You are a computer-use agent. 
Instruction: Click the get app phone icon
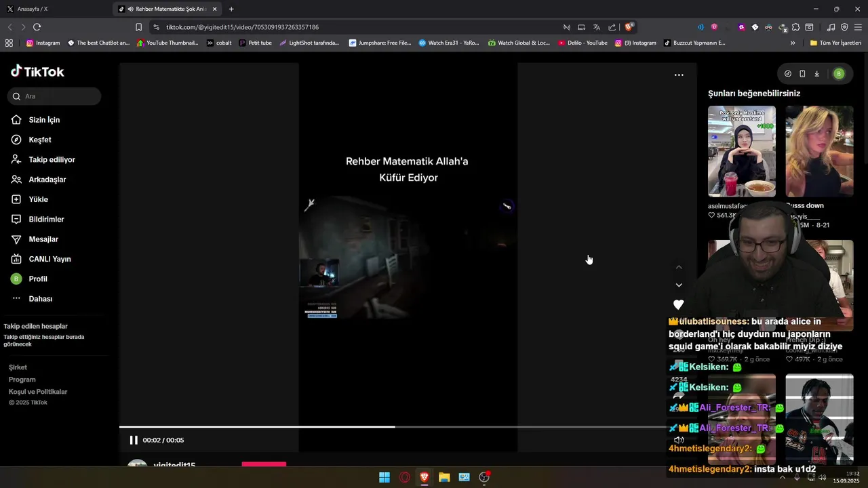click(x=802, y=74)
